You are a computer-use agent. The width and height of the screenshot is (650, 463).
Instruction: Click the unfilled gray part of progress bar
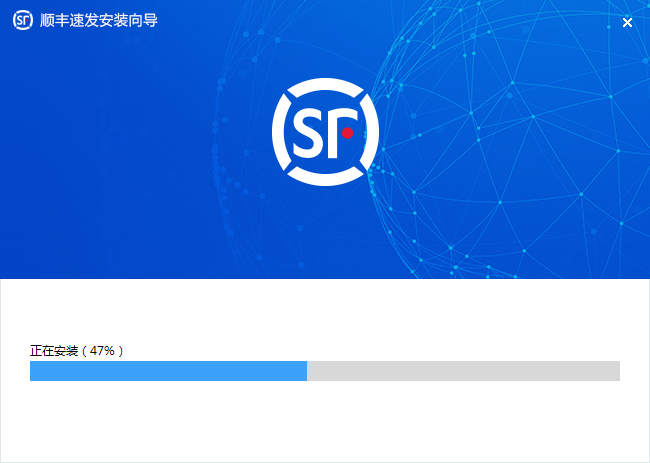tap(463, 371)
